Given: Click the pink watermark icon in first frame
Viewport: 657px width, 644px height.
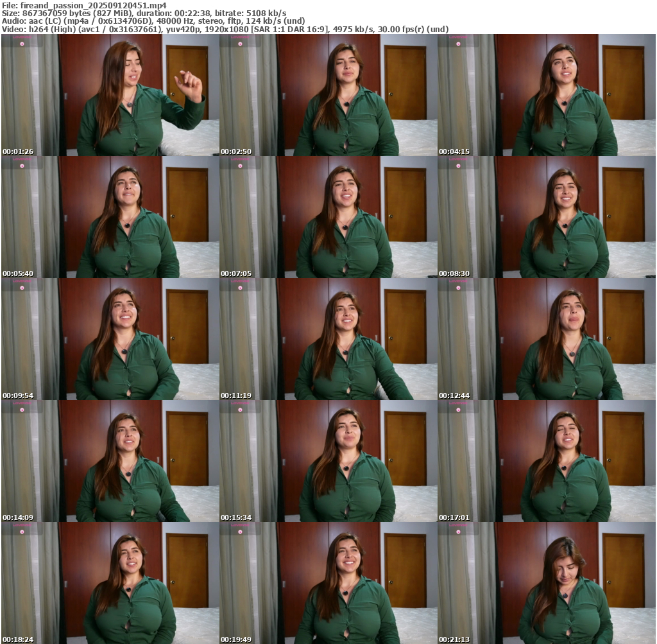Looking at the screenshot, I should [22, 44].
